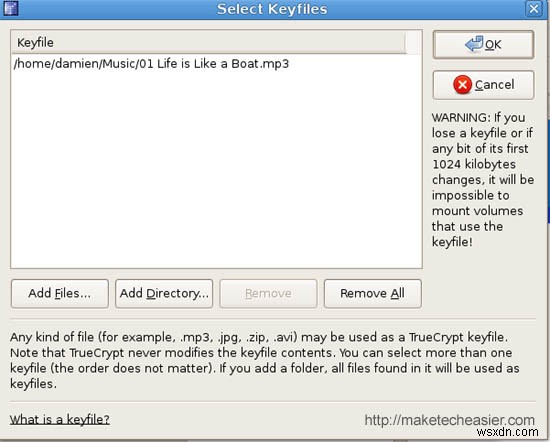
Task: Click the red X icon on Cancel
Action: coord(462,85)
